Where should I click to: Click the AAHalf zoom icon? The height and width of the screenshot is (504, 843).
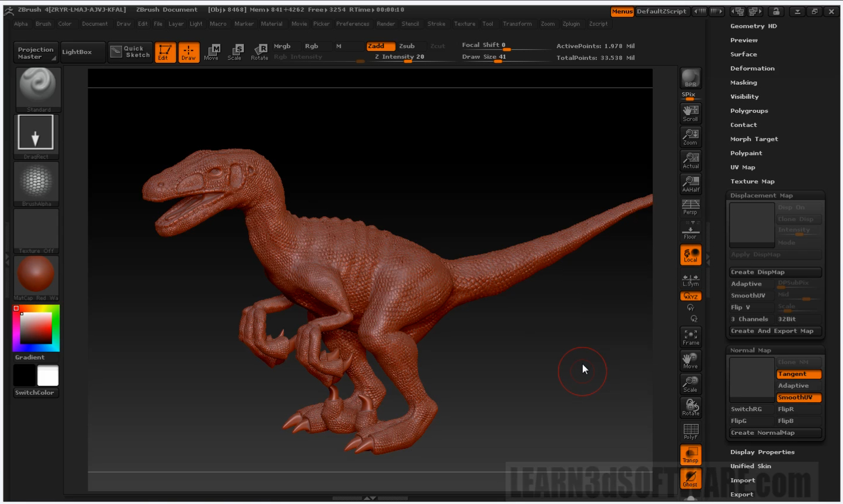coord(690,184)
